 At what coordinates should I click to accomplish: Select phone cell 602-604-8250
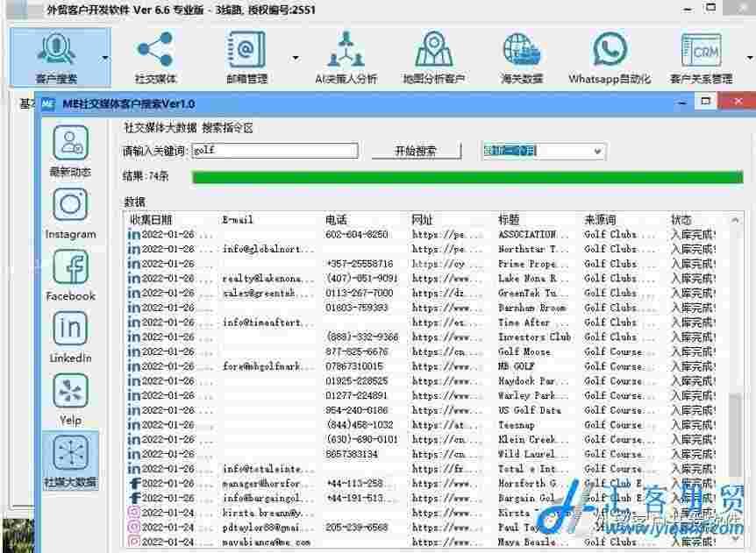[357, 235]
